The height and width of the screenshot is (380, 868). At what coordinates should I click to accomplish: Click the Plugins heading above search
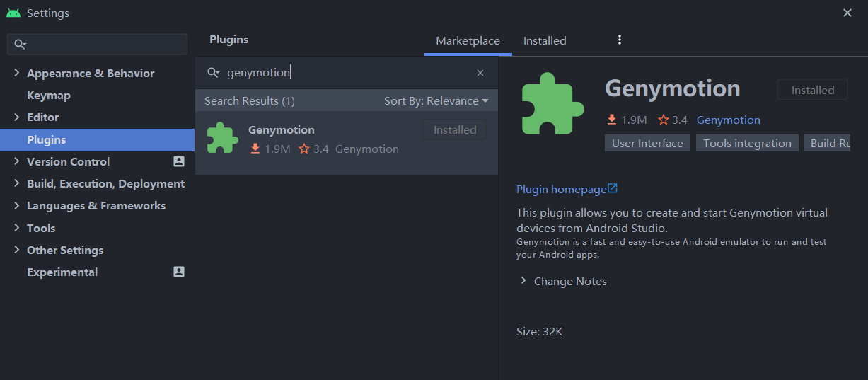229,40
